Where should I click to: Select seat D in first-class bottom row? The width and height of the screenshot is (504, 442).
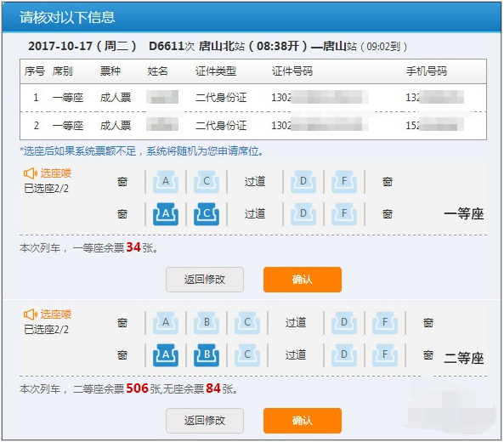(303, 214)
